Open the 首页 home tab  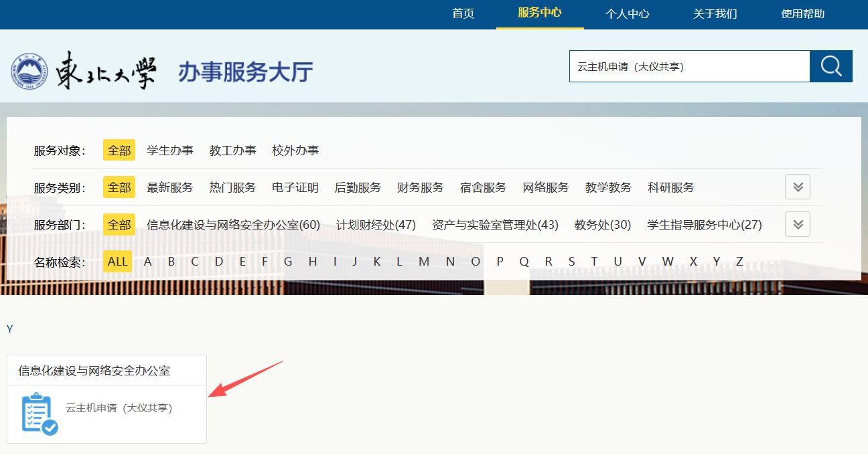463,13
